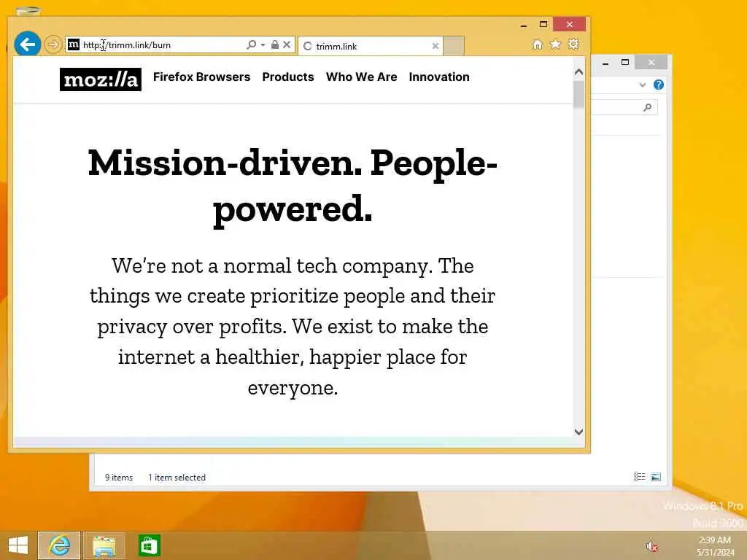Minimize the File Explorer window
The width and height of the screenshot is (747, 560).
(605, 63)
